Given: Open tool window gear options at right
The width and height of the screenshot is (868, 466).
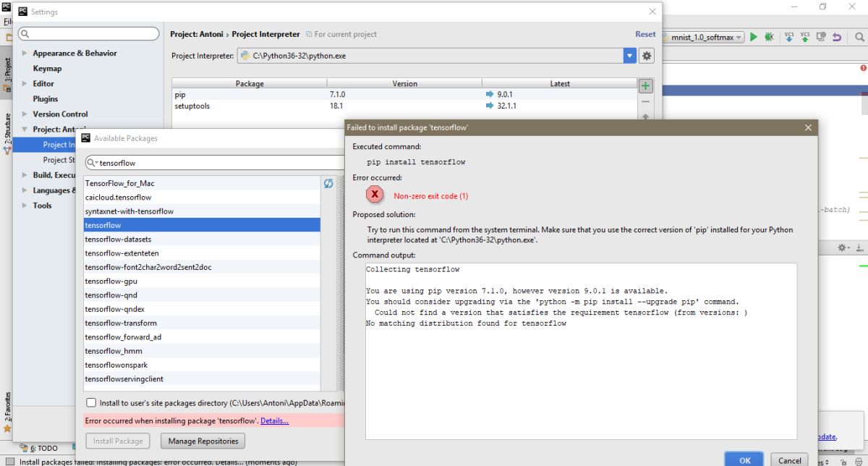Looking at the screenshot, I should (843, 247).
